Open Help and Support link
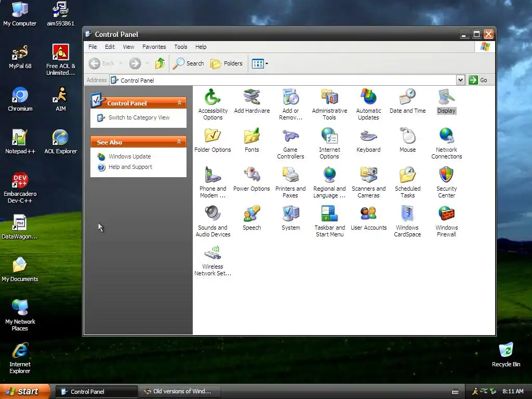This screenshot has width=532, height=399. (x=130, y=167)
